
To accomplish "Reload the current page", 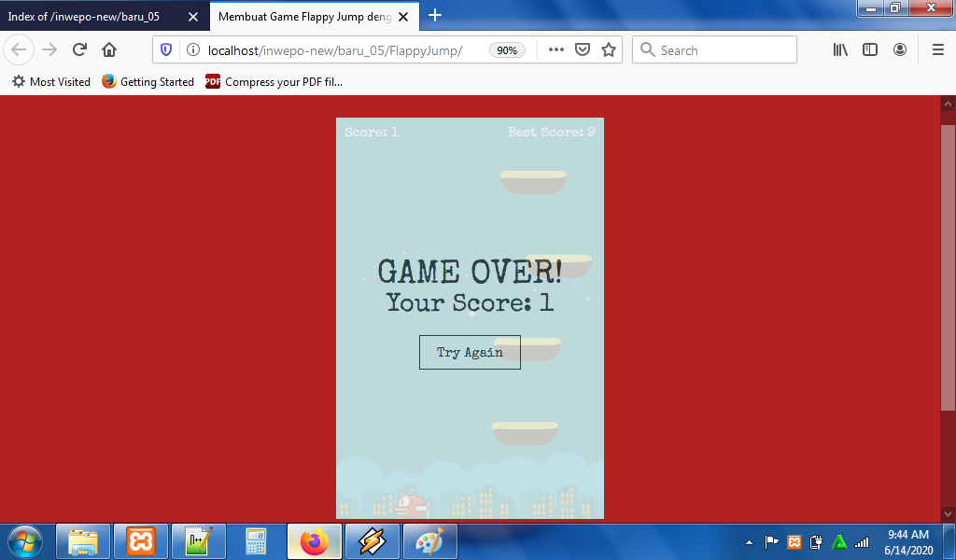I will tap(79, 50).
